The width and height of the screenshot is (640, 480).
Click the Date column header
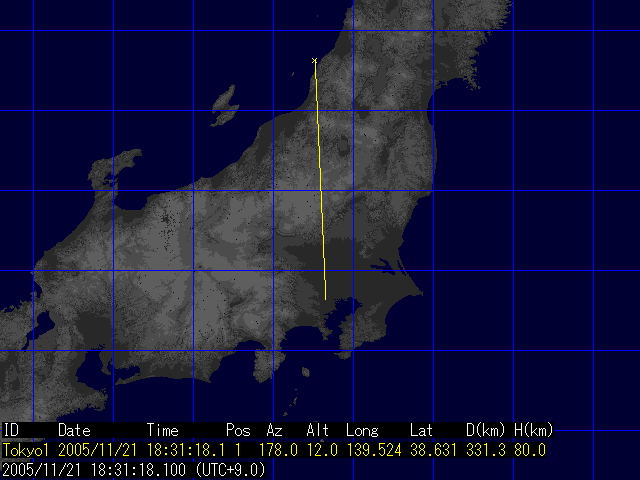(x=74, y=430)
